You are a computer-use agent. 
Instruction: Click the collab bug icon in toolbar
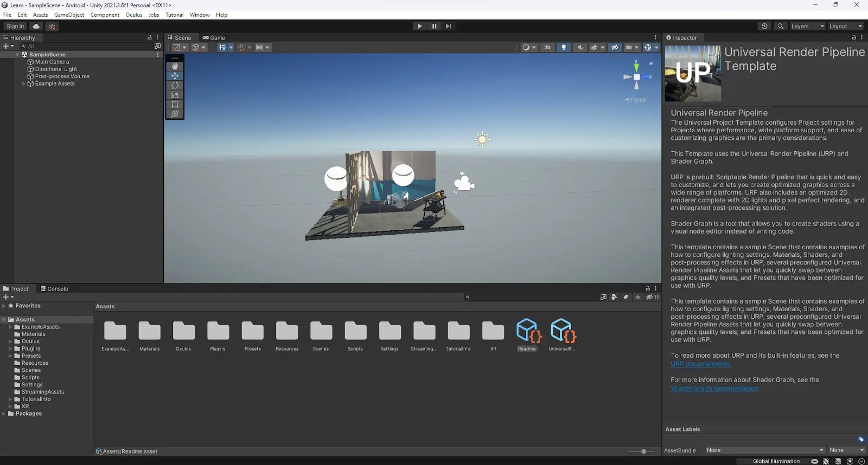click(x=52, y=26)
